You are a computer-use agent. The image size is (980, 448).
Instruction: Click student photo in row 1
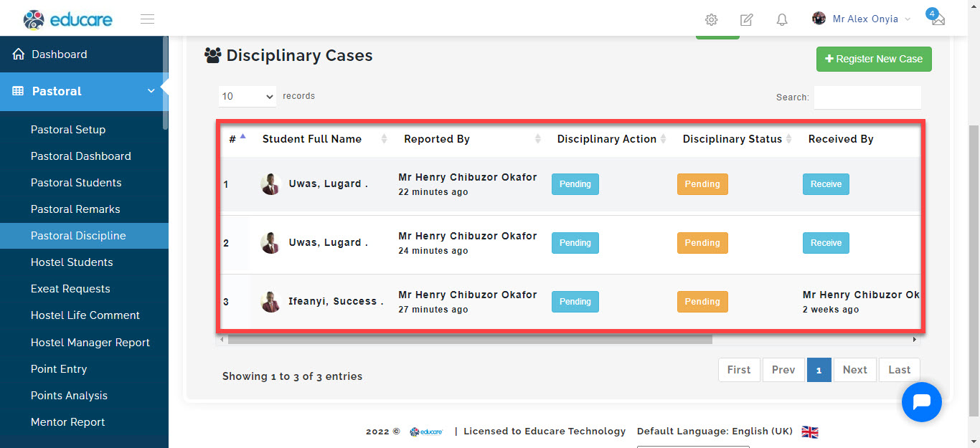click(270, 184)
